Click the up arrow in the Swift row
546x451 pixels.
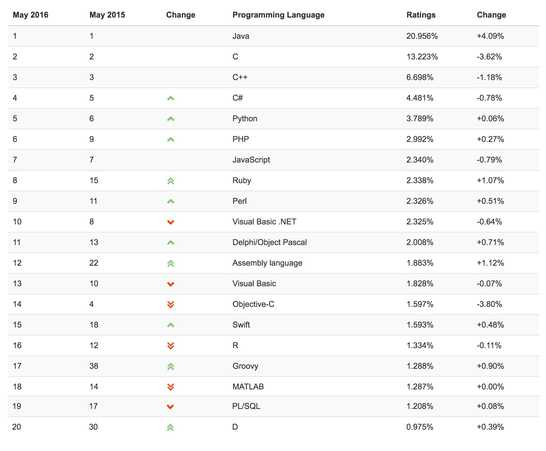171,325
